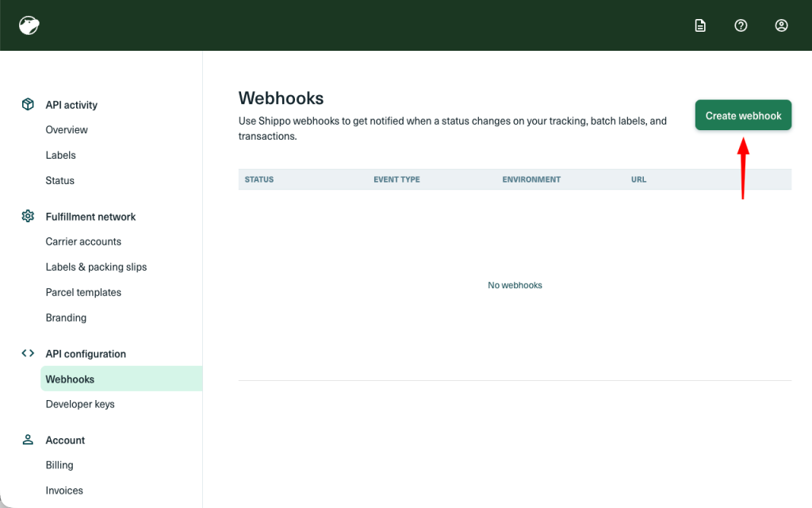This screenshot has height=508, width=812.
Task: Create a new webhook
Action: pos(743,115)
